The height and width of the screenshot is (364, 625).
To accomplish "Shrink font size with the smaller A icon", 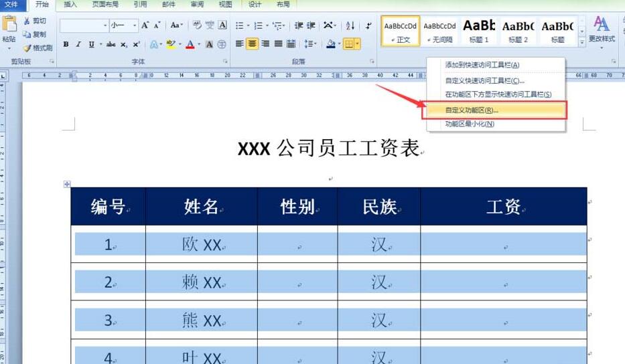I will click(x=157, y=25).
